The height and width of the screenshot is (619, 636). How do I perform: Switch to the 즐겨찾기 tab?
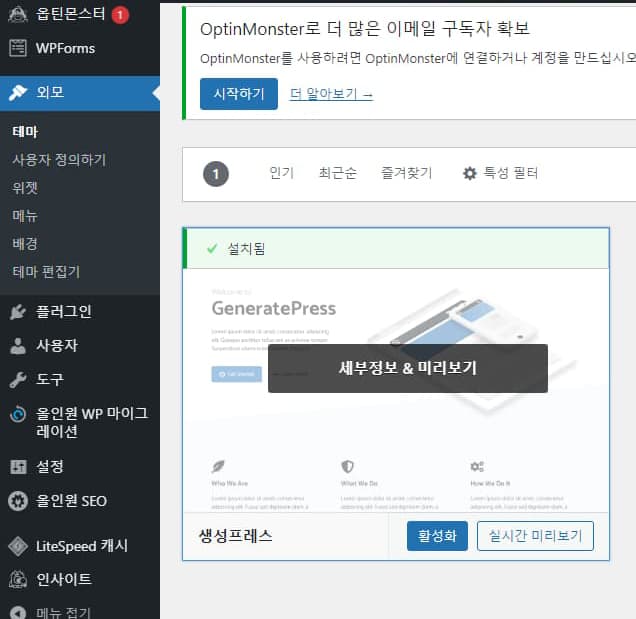pos(406,173)
